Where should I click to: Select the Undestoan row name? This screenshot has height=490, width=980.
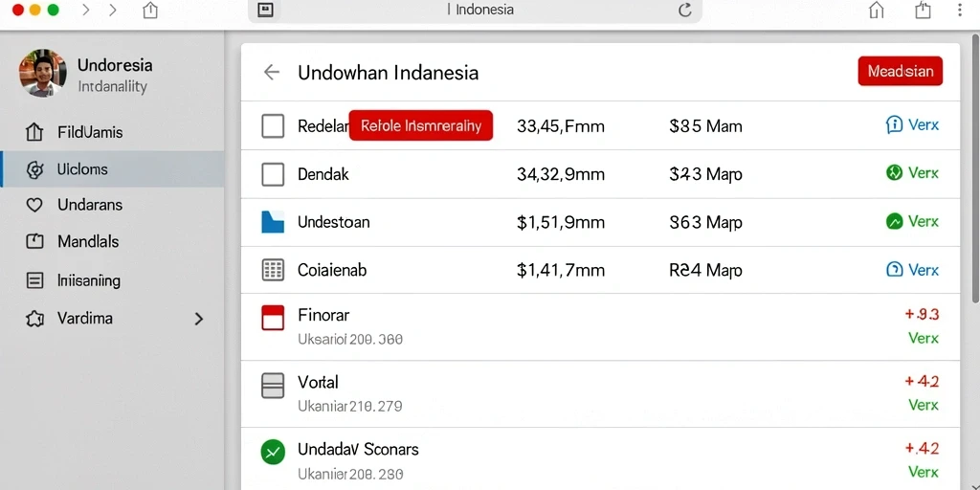click(x=334, y=222)
